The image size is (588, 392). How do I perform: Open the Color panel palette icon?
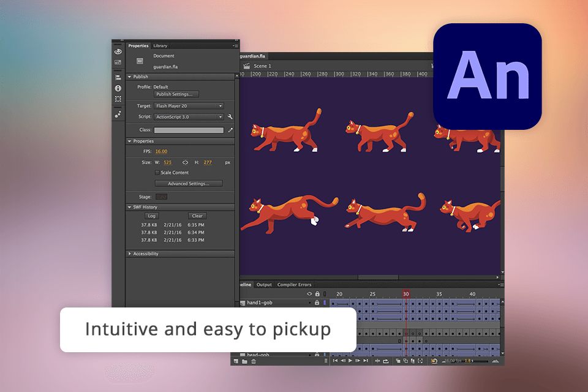pos(118,51)
